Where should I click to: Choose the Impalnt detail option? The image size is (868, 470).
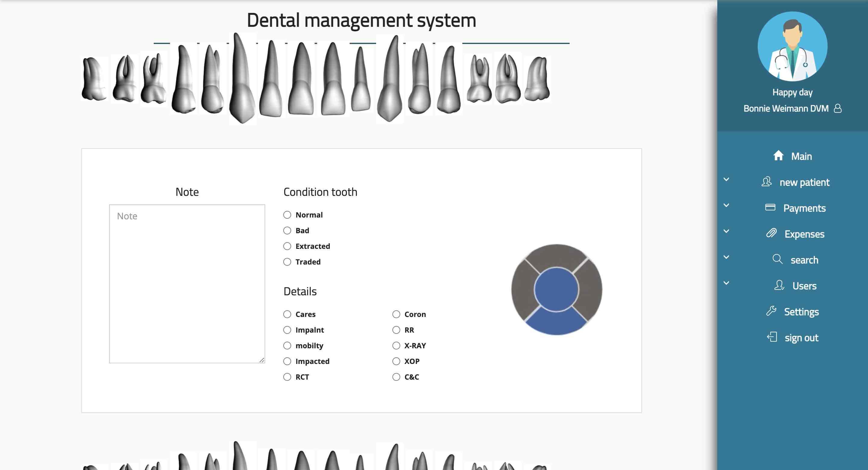(287, 330)
